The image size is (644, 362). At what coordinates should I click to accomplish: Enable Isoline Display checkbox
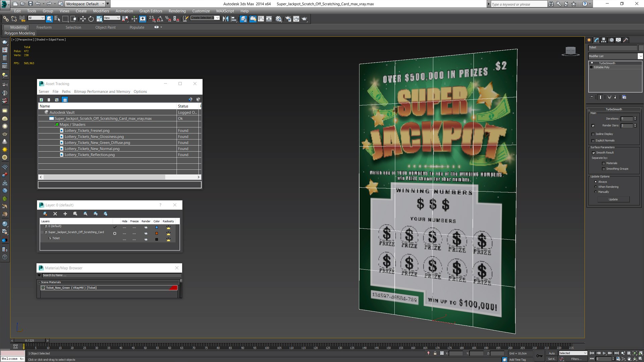[x=593, y=134]
